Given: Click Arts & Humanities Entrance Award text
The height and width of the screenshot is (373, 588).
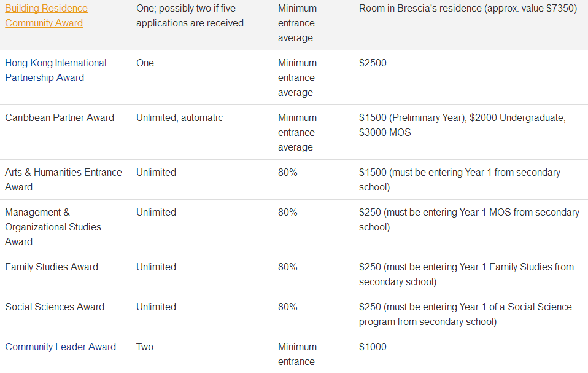Looking at the screenshot, I should click(63, 179).
